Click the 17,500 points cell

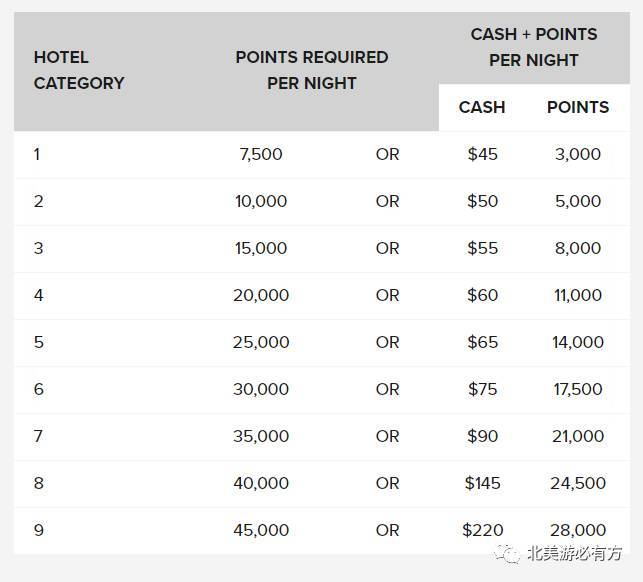click(578, 389)
